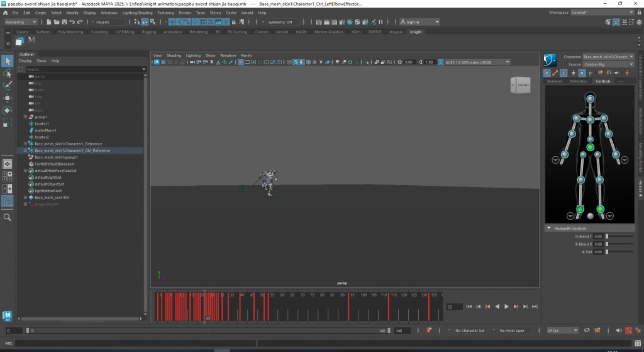
Task: Open the Lighting/Shading menu
Action: pyautogui.click(x=136, y=12)
